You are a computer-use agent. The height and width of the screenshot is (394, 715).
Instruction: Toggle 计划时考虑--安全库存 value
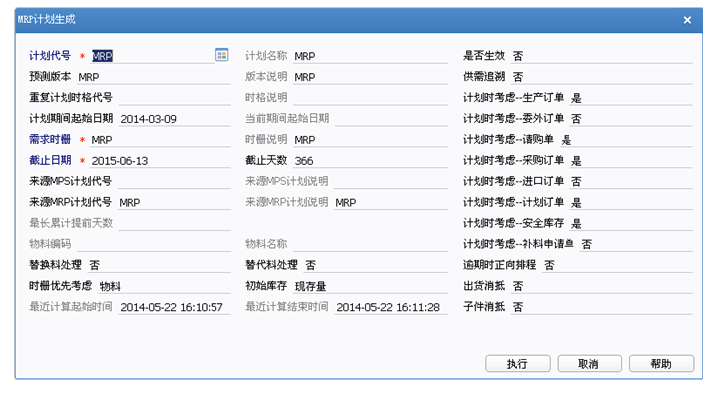(x=631, y=223)
